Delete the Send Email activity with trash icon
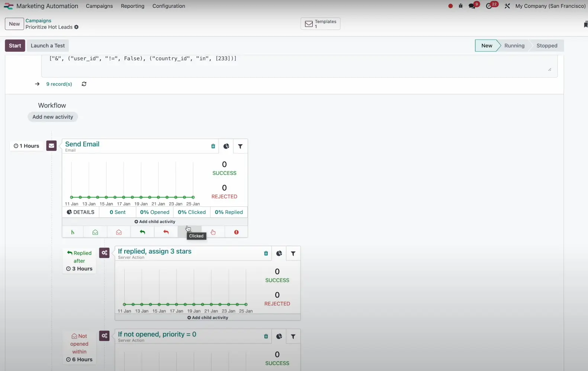Screen dimensions: 588x371 [x=213, y=146]
